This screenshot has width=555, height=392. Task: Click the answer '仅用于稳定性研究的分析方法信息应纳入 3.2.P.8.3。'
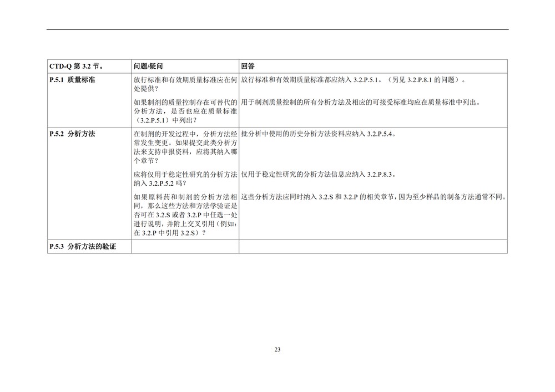pyautogui.click(x=319, y=175)
